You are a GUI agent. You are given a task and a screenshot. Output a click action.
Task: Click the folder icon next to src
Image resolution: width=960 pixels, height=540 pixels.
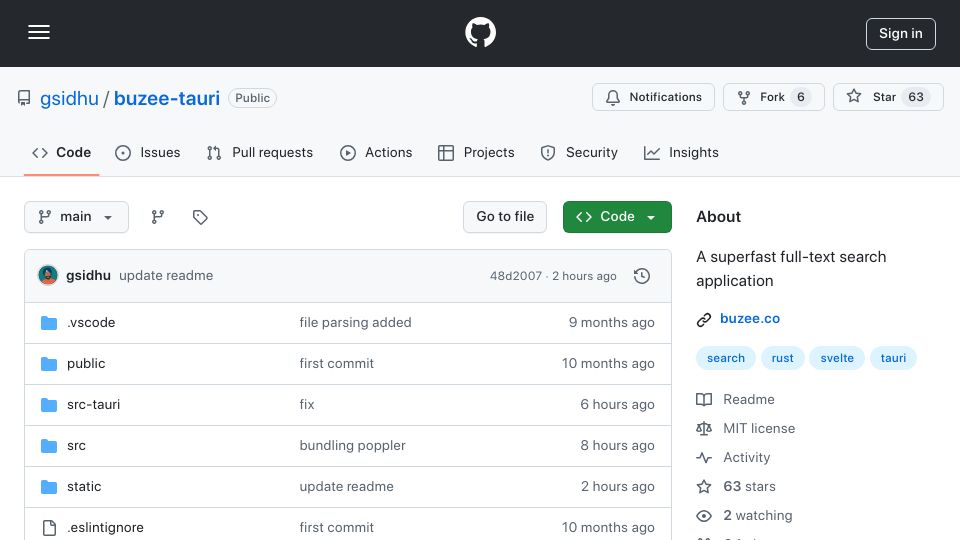coord(49,446)
